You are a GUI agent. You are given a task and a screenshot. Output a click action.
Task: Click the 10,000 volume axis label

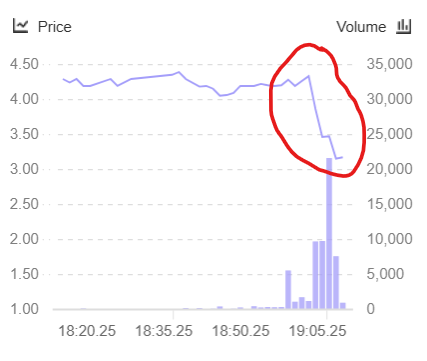[x=389, y=239]
